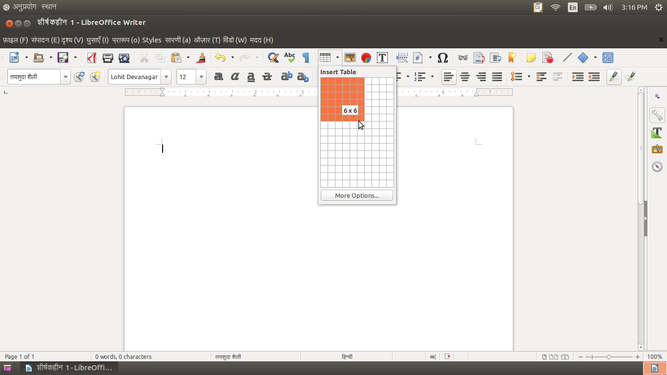Click the zoom out minus button

[x=580, y=357]
